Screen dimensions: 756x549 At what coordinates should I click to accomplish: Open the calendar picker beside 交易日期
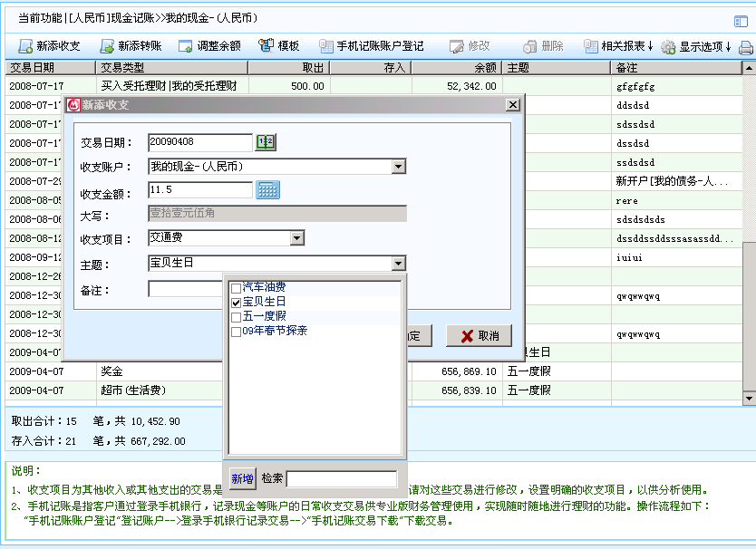[x=265, y=142]
